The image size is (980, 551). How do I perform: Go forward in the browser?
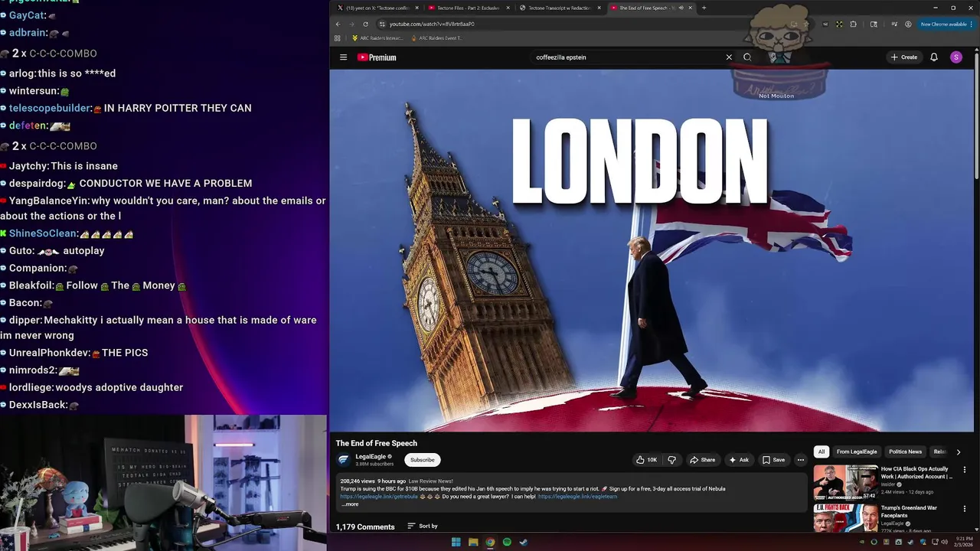pos(351,24)
